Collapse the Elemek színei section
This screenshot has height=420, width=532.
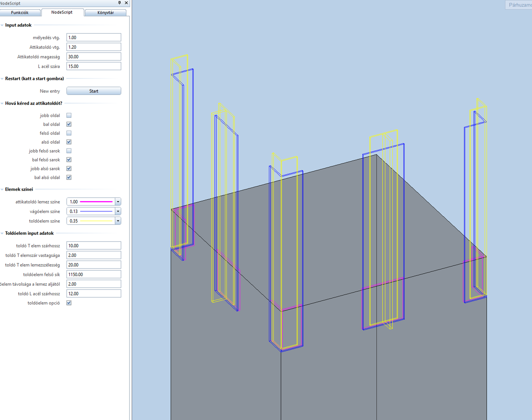click(x=2, y=189)
